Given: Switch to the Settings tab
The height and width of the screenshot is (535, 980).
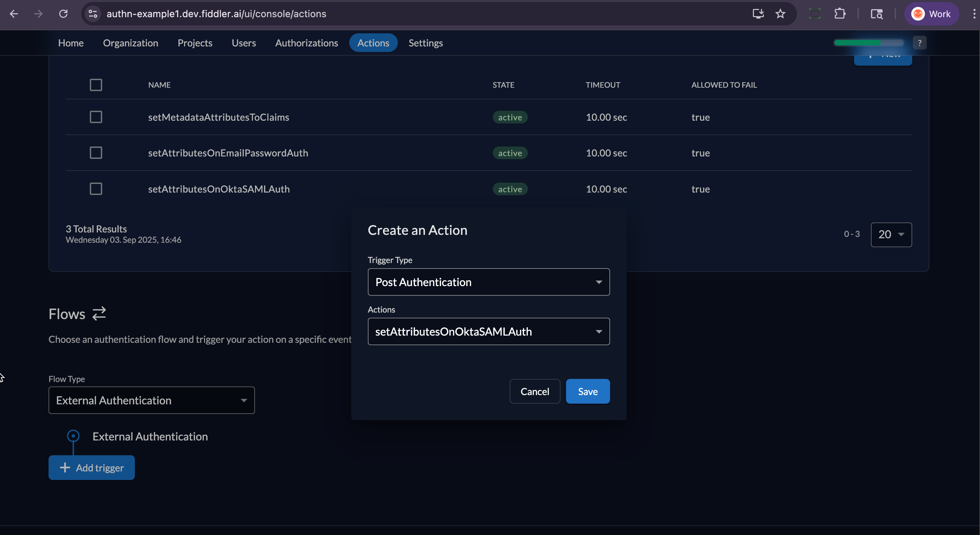Looking at the screenshot, I should (x=425, y=43).
